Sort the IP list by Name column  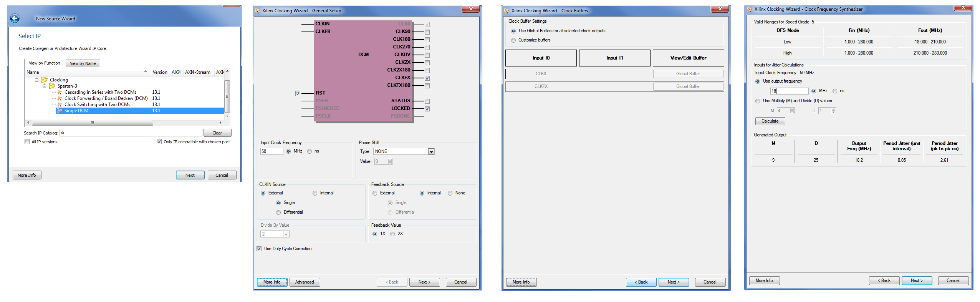(87, 72)
